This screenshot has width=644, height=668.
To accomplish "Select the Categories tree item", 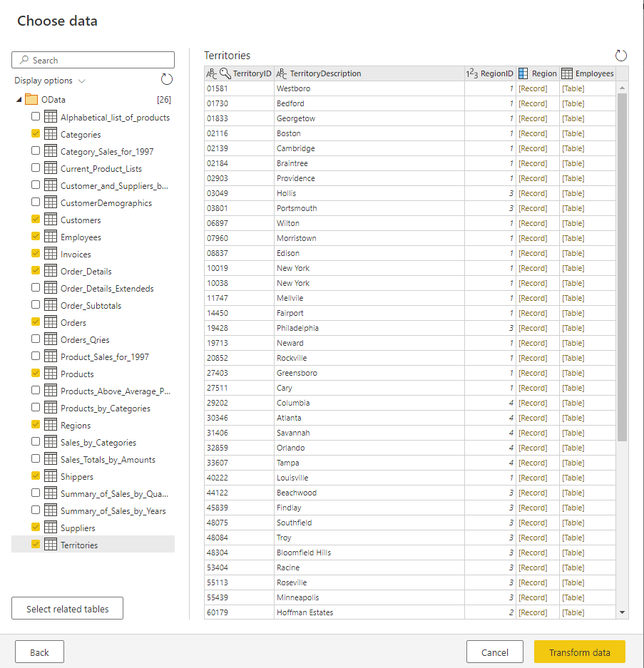I will coord(82,133).
